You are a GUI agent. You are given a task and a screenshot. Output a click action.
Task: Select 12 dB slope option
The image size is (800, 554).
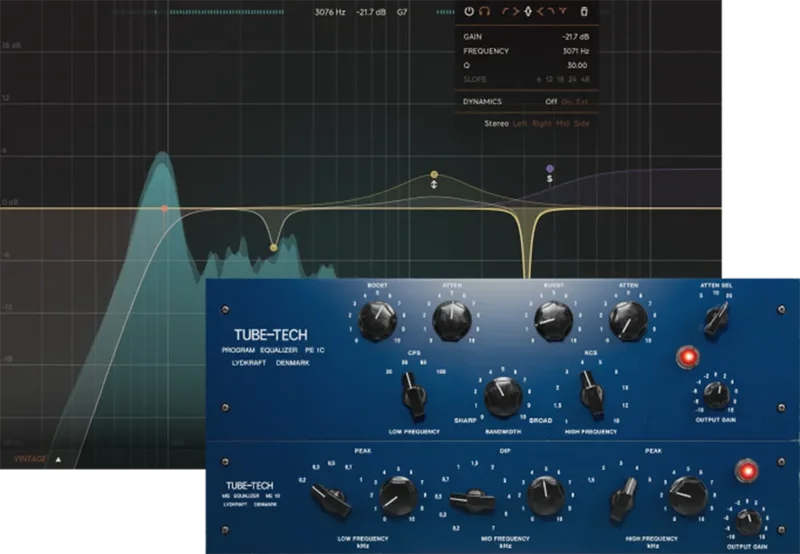(549, 80)
